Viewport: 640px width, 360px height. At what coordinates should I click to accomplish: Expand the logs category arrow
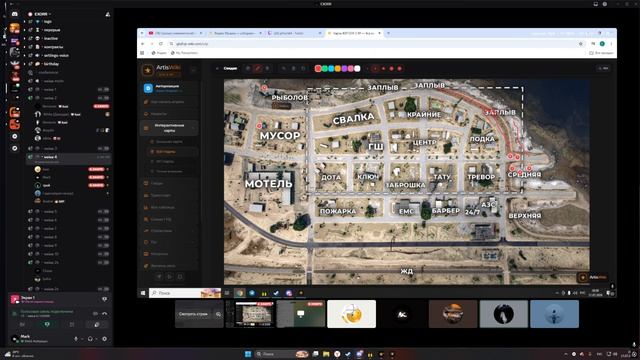coord(24,22)
